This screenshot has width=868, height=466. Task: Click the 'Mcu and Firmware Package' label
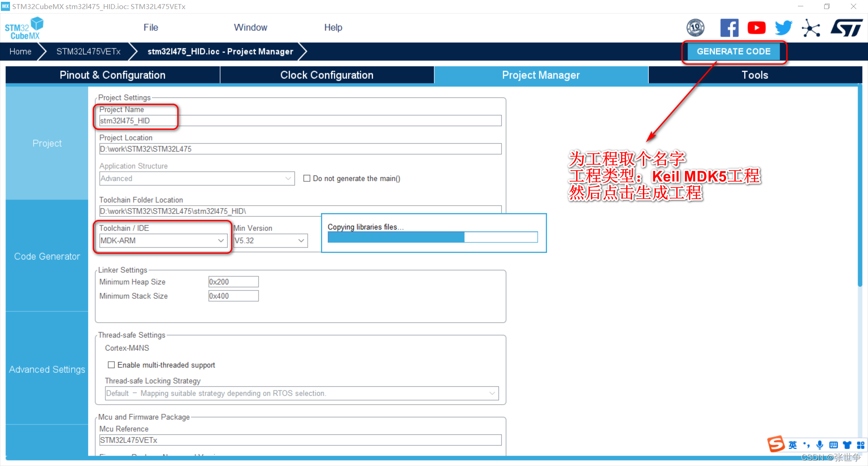click(x=144, y=417)
